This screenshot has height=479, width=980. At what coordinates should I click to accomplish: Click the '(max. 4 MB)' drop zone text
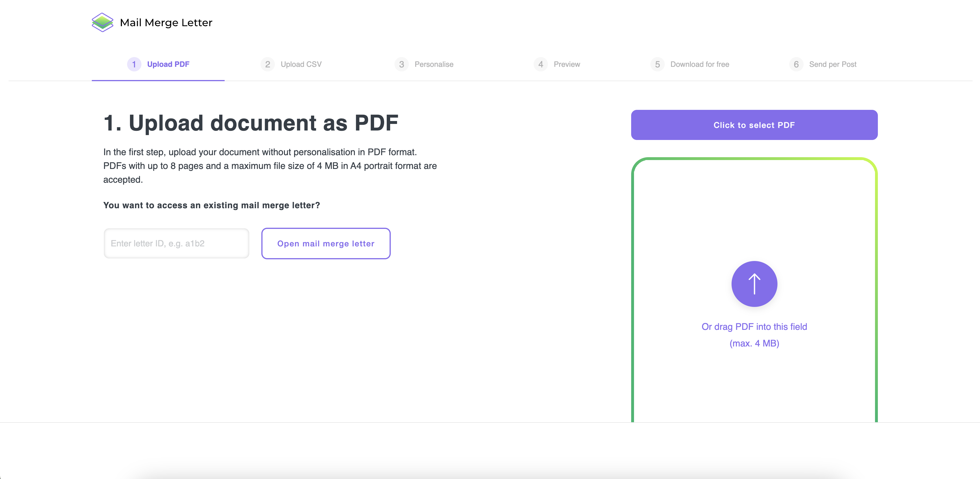(x=754, y=344)
